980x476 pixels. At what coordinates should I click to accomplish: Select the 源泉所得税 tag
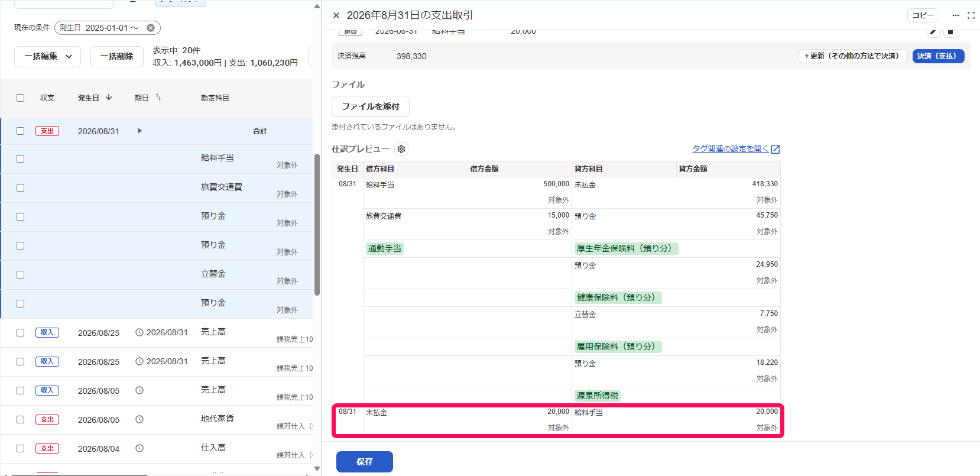598,396
